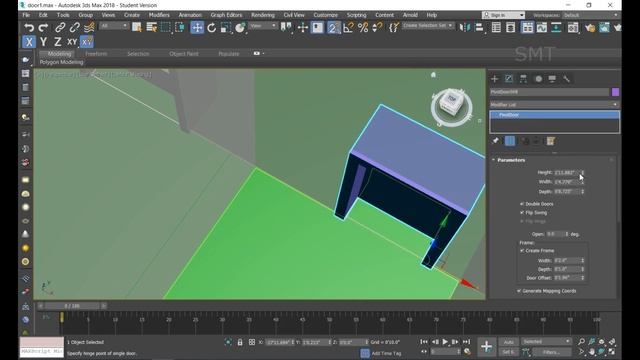Viewport: 640px width, 360px height.
Task: Open the Create Selection Set dropdown
Action: [x=427, y=25]
